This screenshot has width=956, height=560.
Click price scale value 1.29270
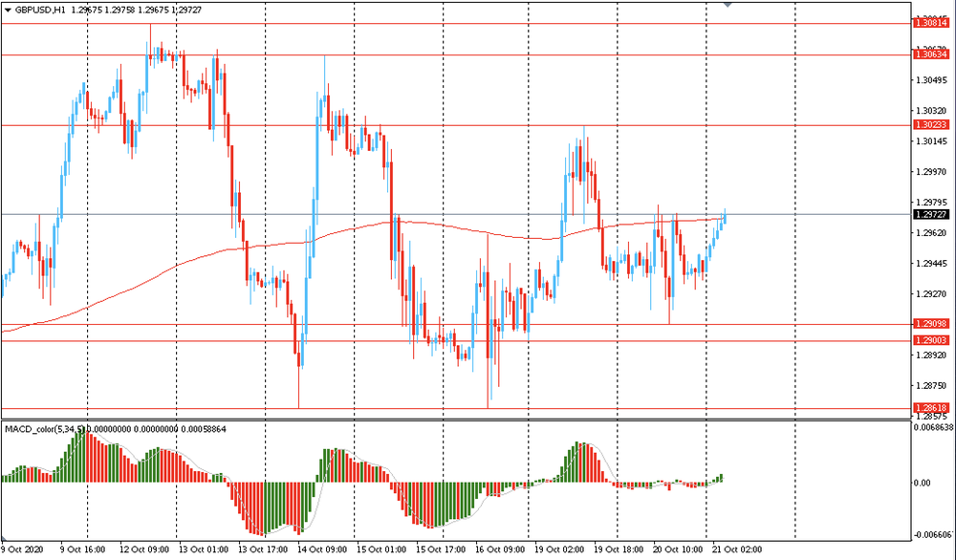pos(932,293)
